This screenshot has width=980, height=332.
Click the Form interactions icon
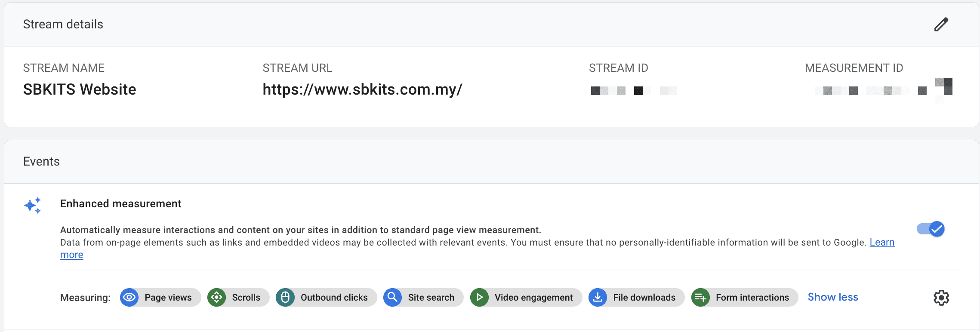[x=700, y=297]
